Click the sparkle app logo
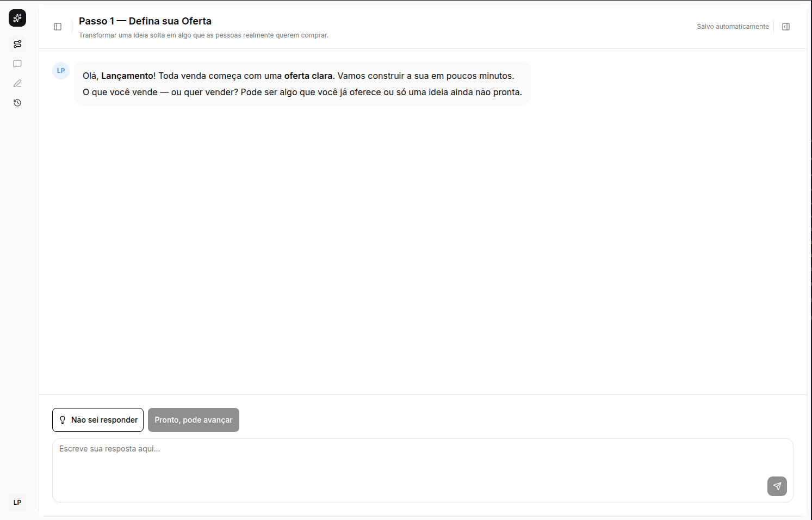812x520 pixels. click(x=17, y=18)
